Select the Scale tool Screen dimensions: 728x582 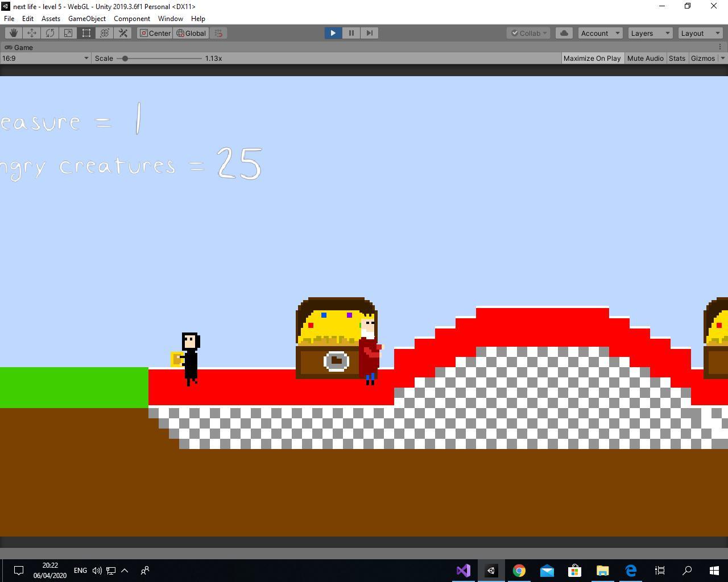coord(68,33)
